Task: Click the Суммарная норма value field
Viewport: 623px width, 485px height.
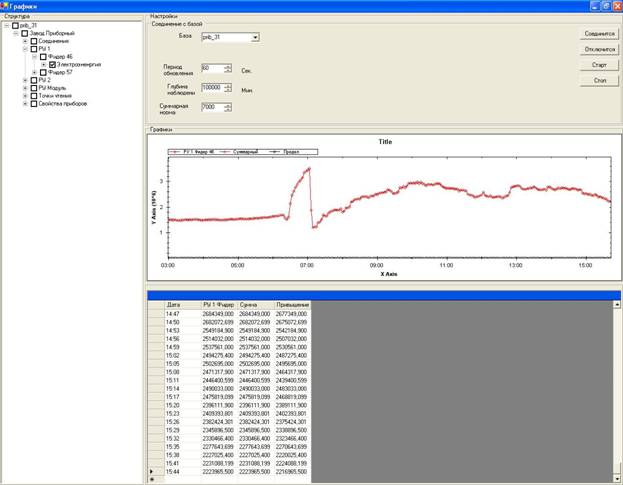Action: click(213, 107)
